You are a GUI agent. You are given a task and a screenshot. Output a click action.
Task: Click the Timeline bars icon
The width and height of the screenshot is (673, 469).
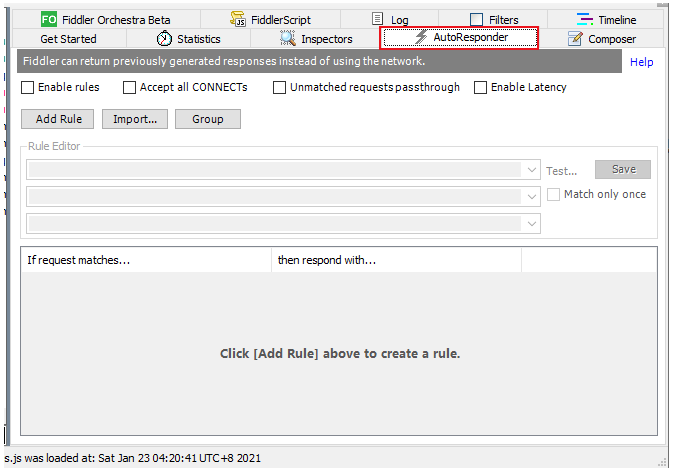click(584, 19)
